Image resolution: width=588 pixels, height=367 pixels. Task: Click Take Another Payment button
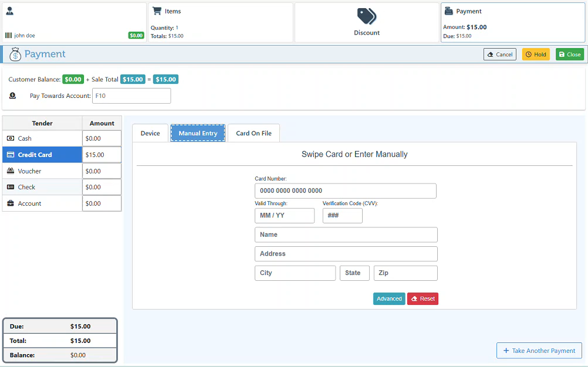coord(539,351)
